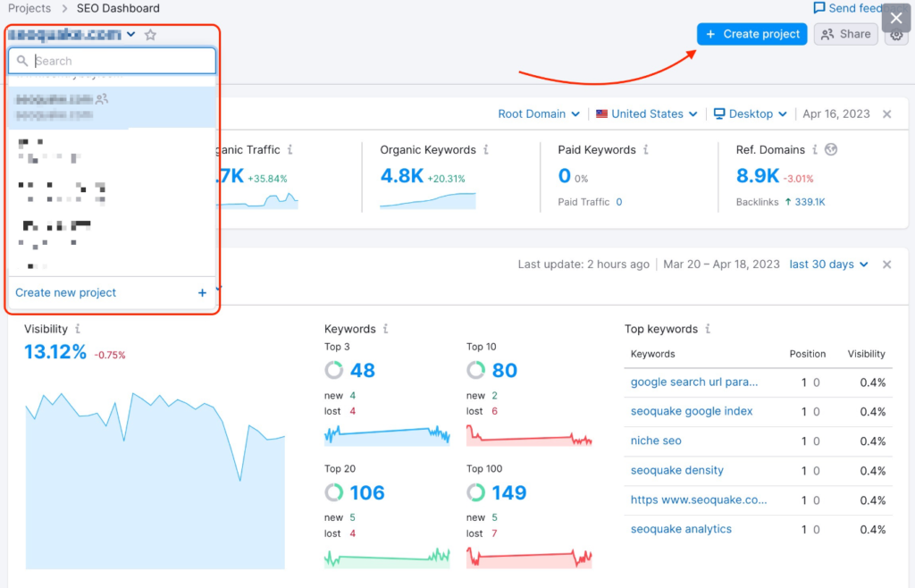Click the Projects breadcrumb link
The width and height of the screenshot is (915, 588).
pos(29,8)
